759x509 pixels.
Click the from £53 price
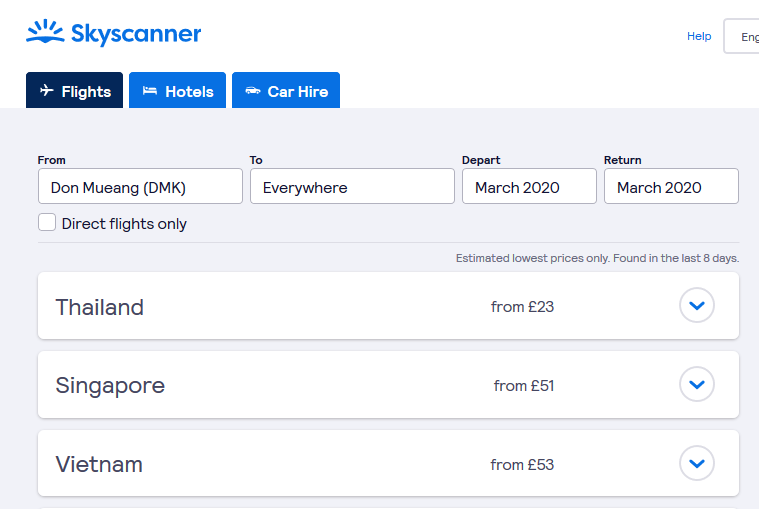(x=522, y=464)
